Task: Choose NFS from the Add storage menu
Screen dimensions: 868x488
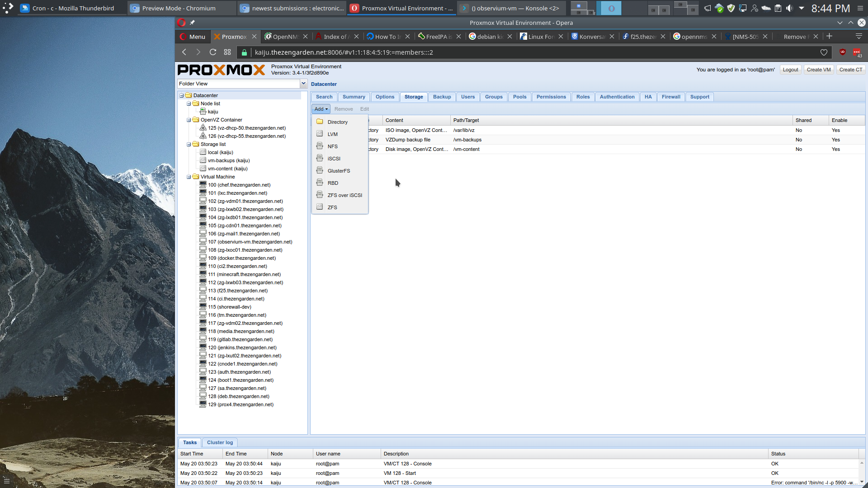Action: coord(340,146)
